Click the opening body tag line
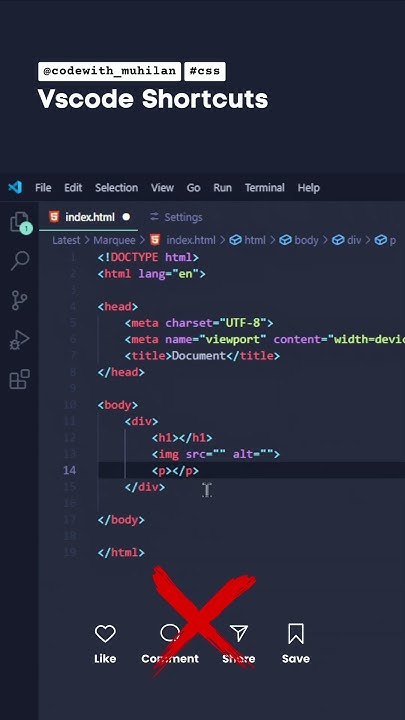405x720 pixels. pos(118,405)
